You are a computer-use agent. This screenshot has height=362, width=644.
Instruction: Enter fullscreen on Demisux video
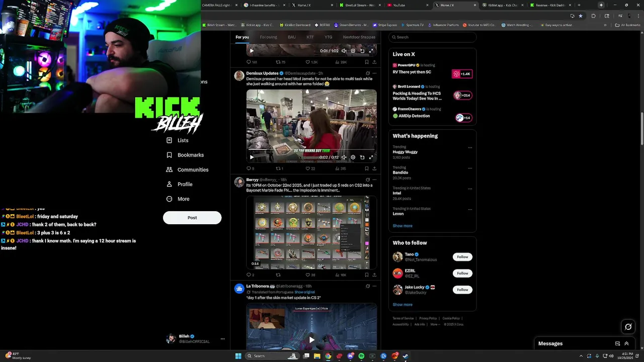coord(371,157)
